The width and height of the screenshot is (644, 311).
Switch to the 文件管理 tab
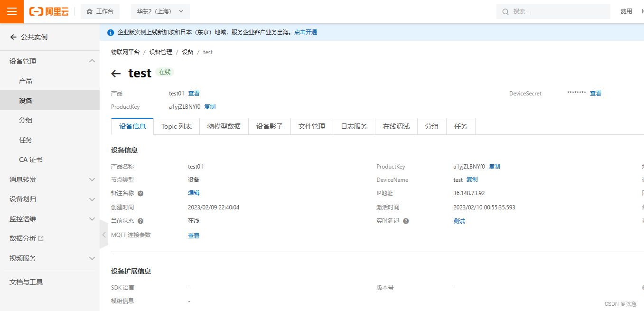point(312,126)
